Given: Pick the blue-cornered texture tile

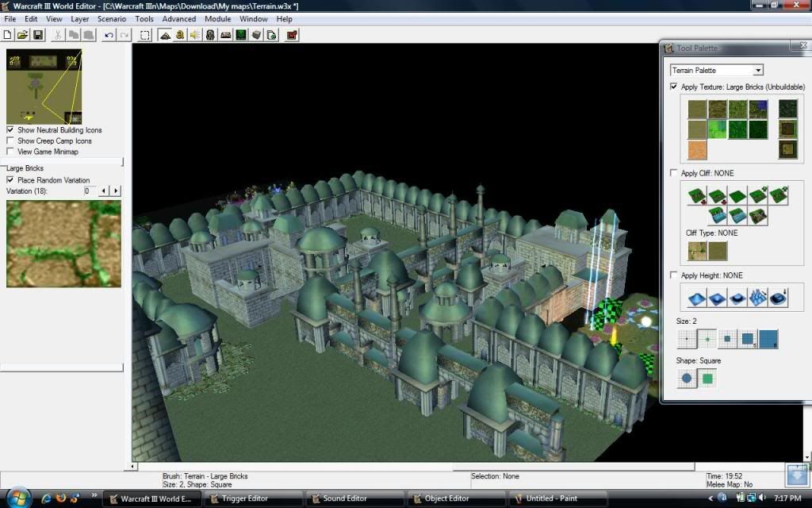Looking at the screenshot, I should point(758,110).
